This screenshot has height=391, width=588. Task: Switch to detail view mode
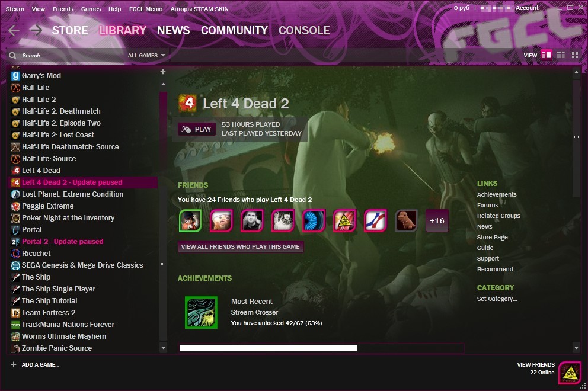coord(547,55)
